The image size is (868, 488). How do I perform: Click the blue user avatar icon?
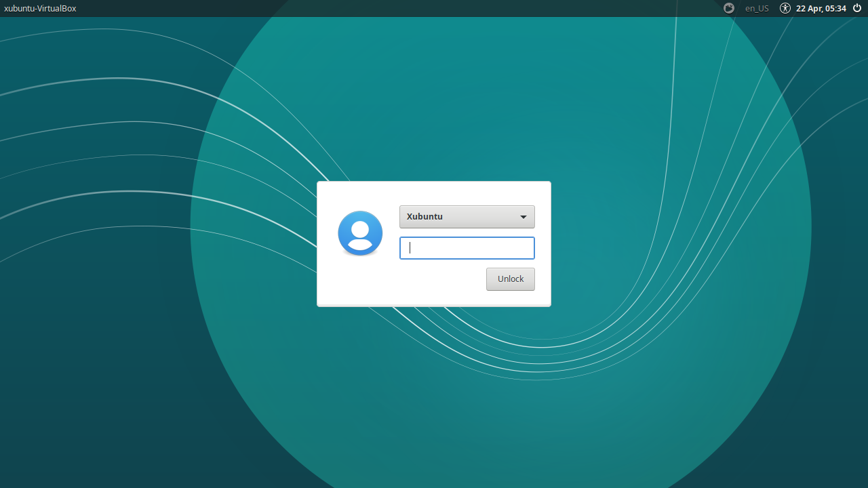359,232
